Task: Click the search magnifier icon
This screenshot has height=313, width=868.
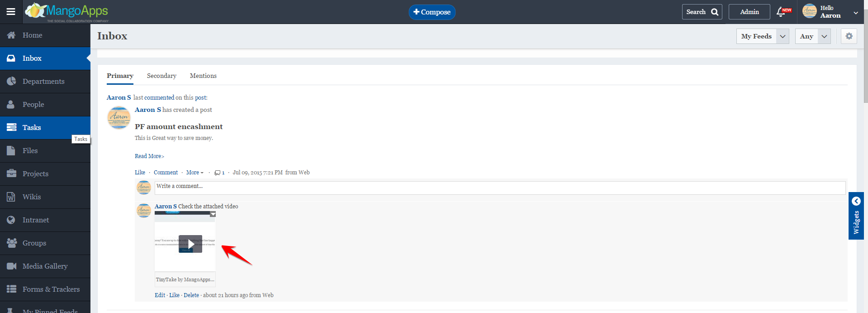Action: (x=715, y=12)
